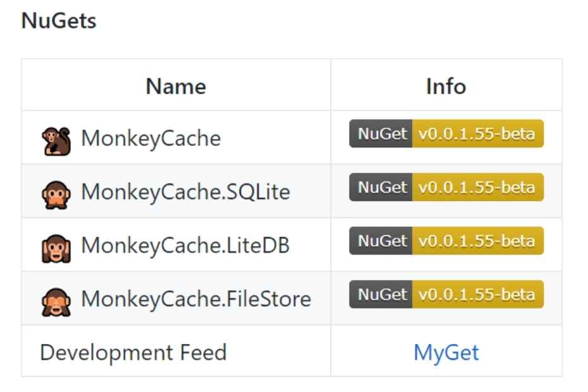Click the see-no-evil monkey beside MonkeyCache.SQLite
The image size is (588, 392).
click(x=57, y=192)
